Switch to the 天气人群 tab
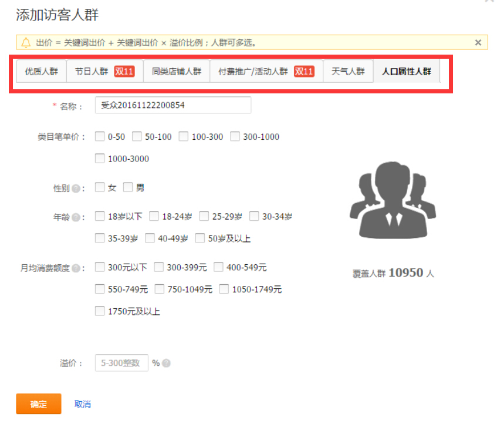 (x=348, y=72)
